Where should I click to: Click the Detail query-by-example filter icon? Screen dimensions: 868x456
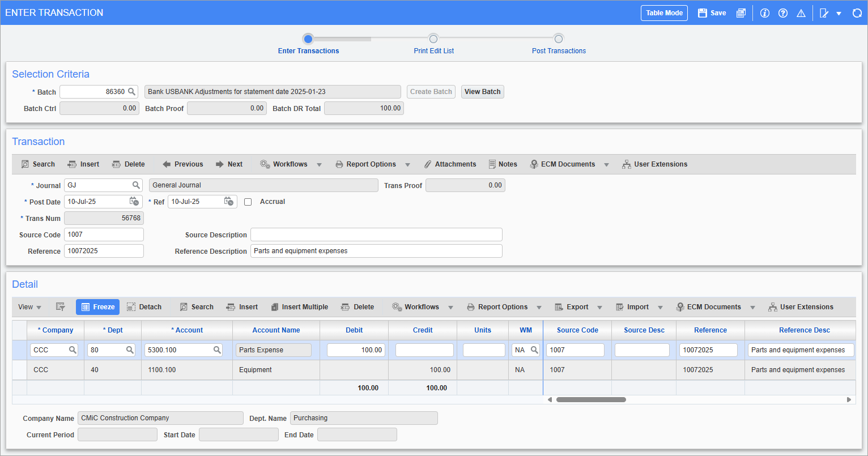(61, 307)
